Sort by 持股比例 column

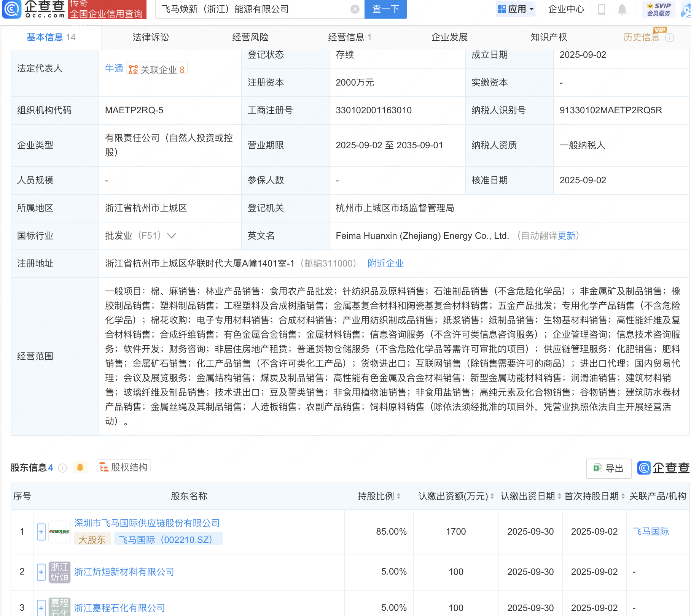coord(398,496)
